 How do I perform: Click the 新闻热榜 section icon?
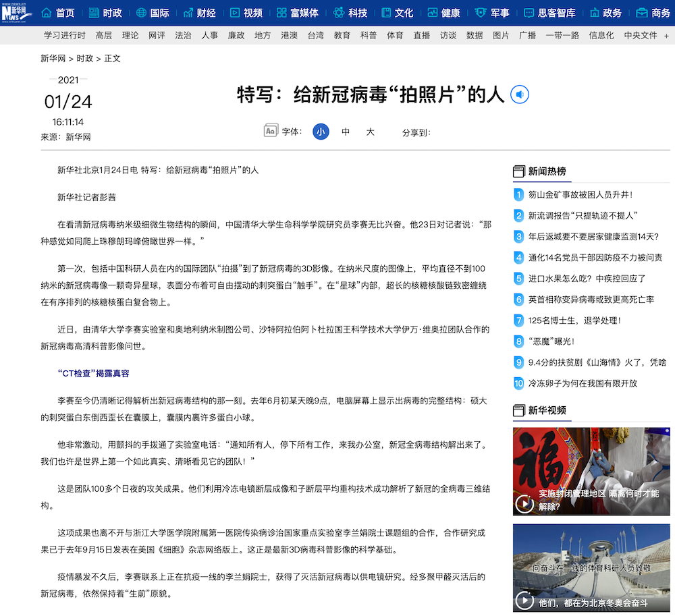[x=518, y=171]
